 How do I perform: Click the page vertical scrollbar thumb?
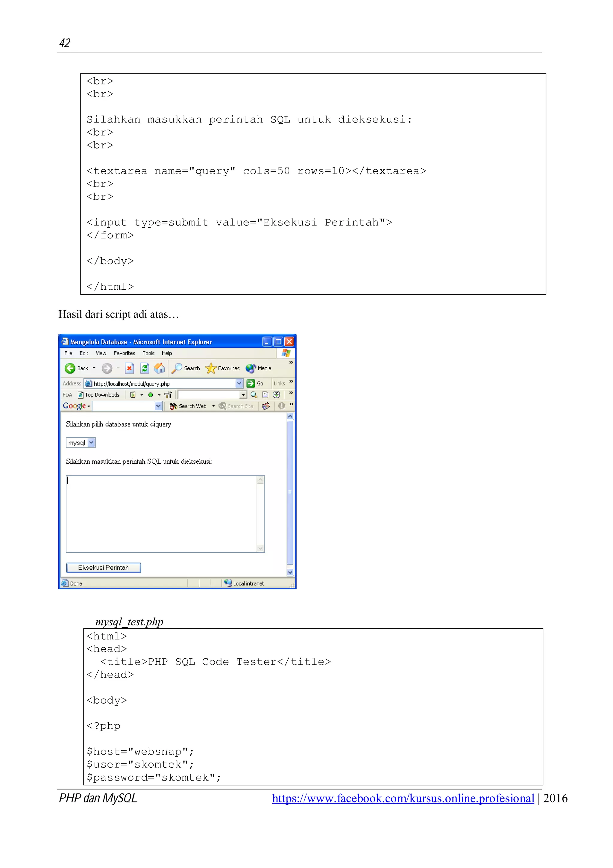pyautogui.click(x=290, y=492)
